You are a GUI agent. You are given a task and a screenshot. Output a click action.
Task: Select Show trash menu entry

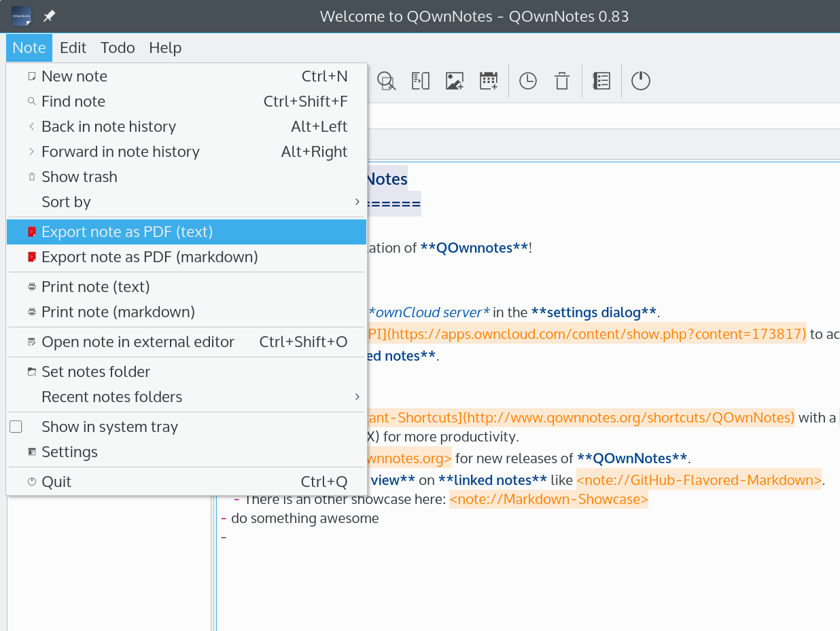pyautogui.click(x=186, y=177)
